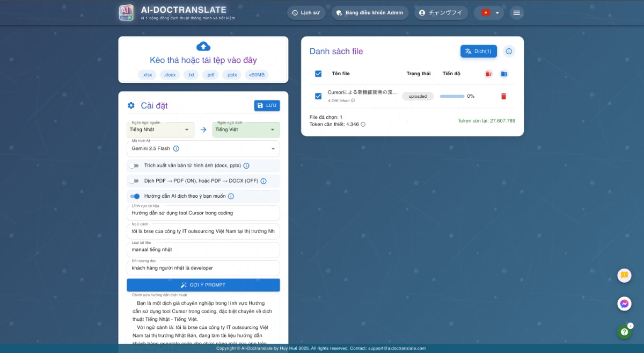Enable the Trích xuất văn bản từ hình ảnh toggle
The width and height of the screenshot is (644, 353).
135,165
